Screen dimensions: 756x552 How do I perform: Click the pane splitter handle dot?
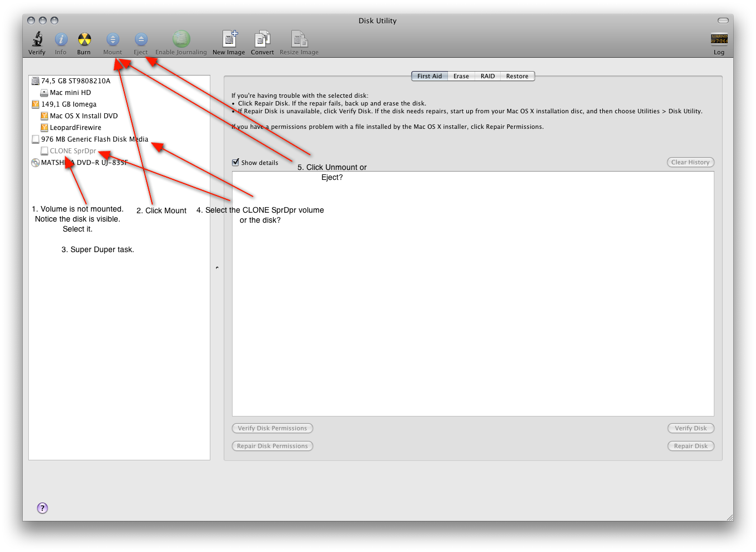click(x=217, y=268)
